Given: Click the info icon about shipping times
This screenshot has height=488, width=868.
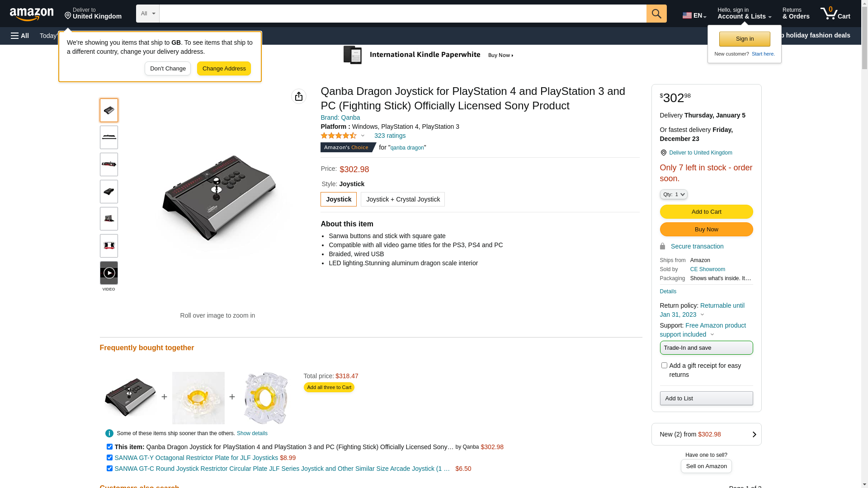Looking at the screenshot, I should tap(109, 433).
